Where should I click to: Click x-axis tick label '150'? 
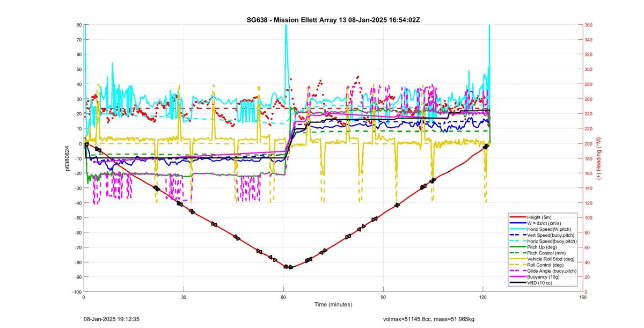pos(583,297)
